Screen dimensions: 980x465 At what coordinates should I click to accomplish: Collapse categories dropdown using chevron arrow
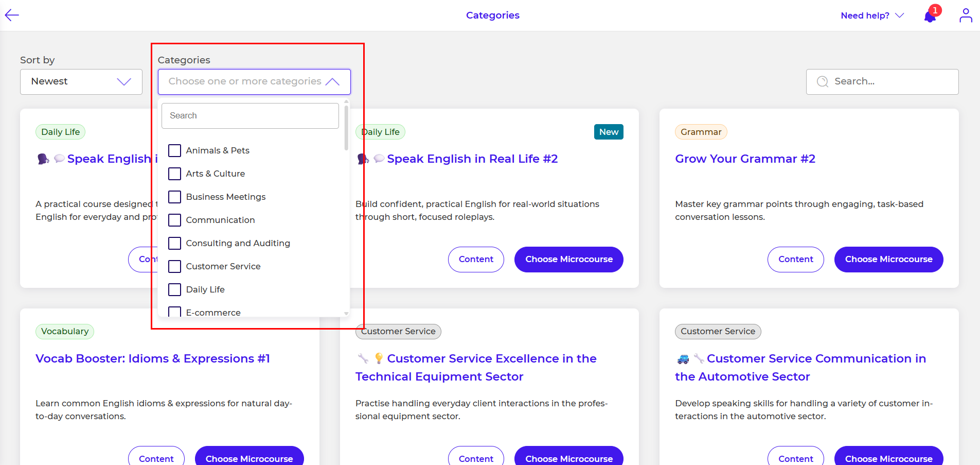click(332, 82)
